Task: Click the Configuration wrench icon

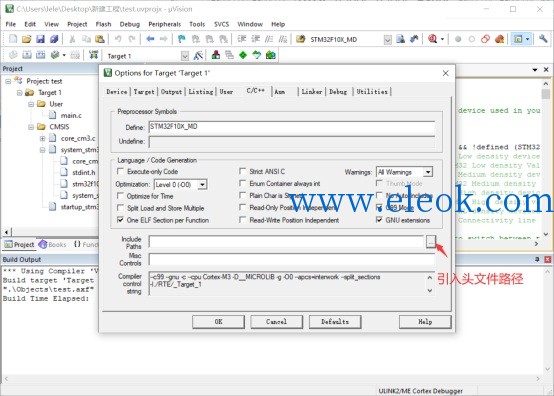Action: tap(543, 39)
